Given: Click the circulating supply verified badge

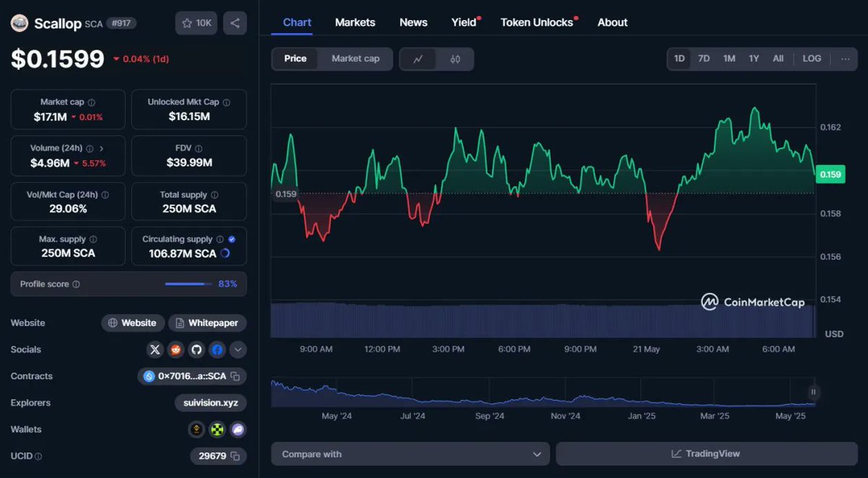Looking at the screenshot, I should 231,239.
